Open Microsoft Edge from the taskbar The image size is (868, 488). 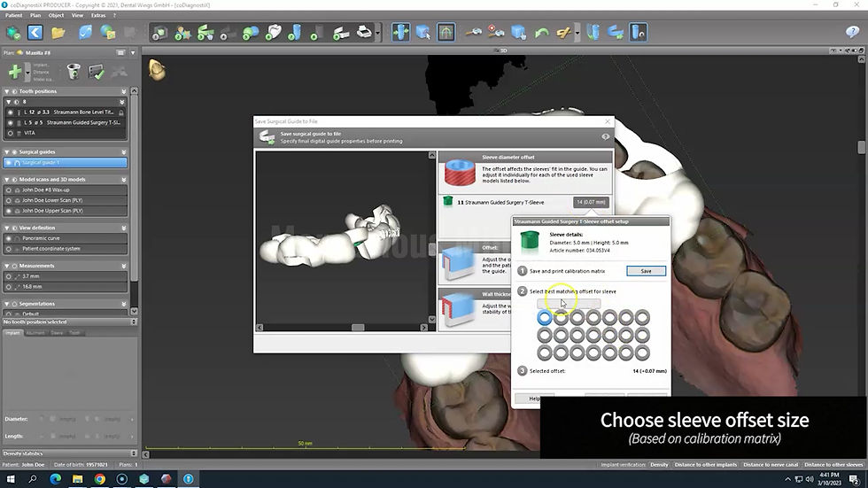point(55,478)
